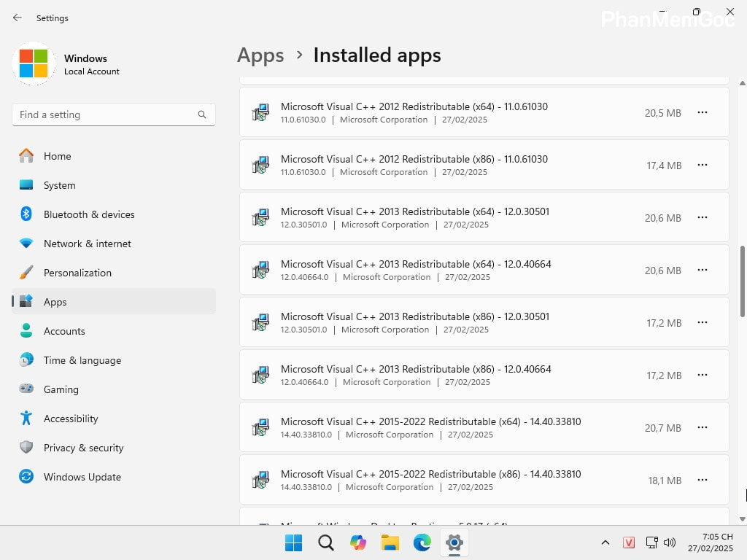This screenshot has height=560, width=747.
Task: Expand hidden icons in the system tray
Action: tap(605, 542)
